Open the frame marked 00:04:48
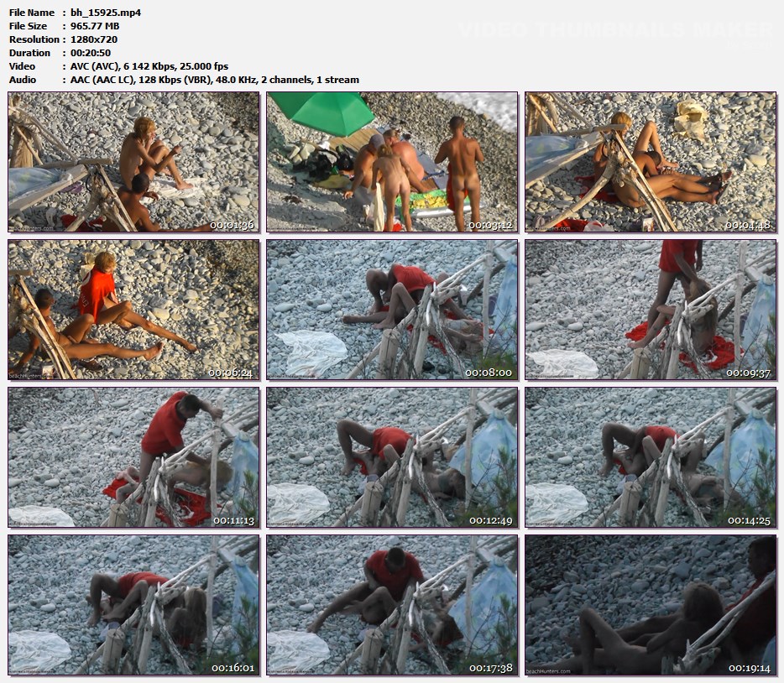This screenshot has width=784, height=683. point(651,162)
